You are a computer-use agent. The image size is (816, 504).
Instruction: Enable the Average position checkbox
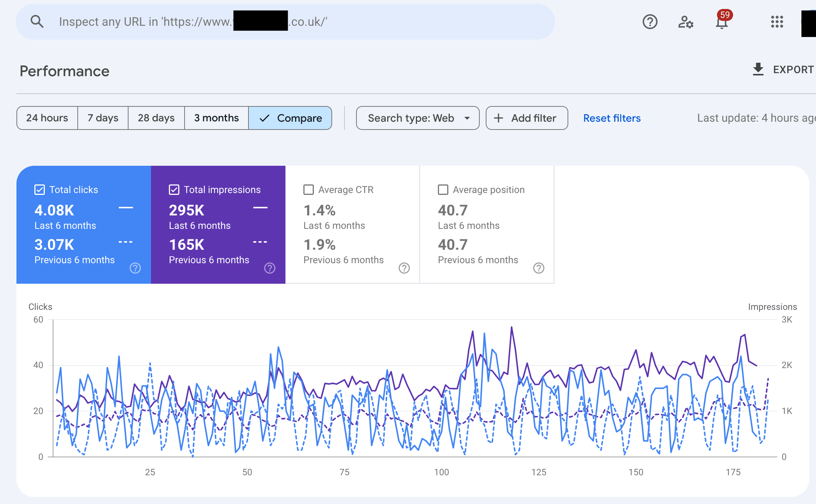443,190
